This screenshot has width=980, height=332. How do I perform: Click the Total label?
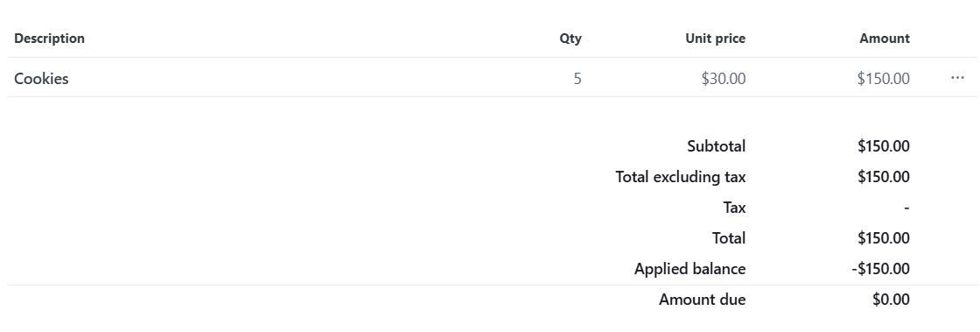(x=729, y=237)
